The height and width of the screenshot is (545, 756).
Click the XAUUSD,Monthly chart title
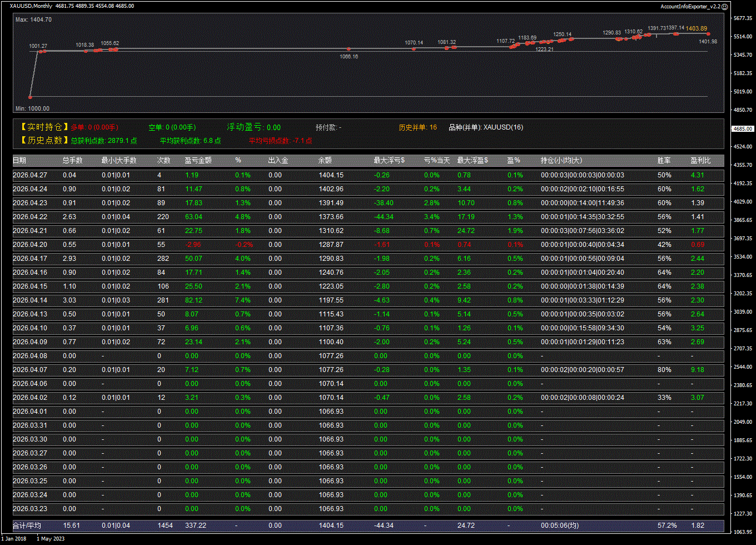click(31, 6)
